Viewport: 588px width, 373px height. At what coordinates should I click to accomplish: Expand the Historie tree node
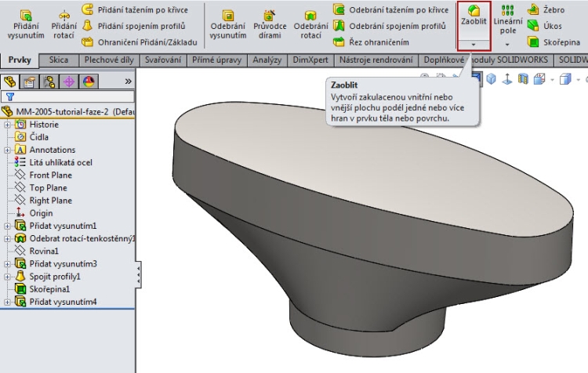tap(7, 125)
